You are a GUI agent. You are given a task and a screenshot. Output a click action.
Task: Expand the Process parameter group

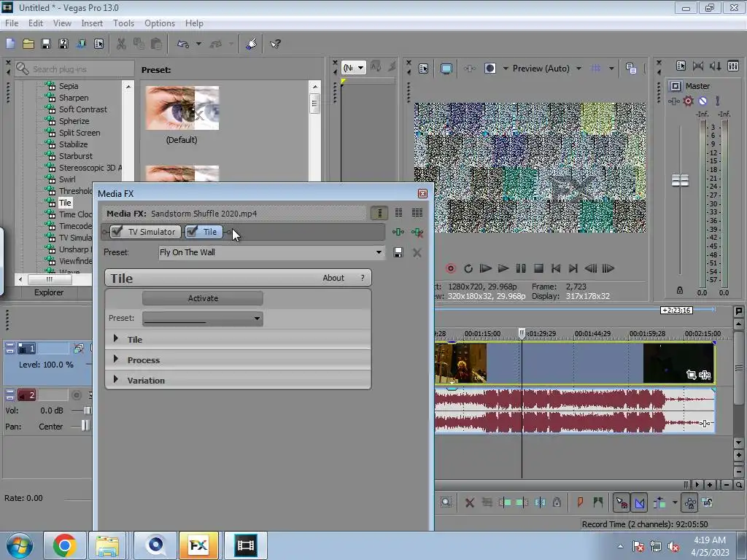(116, 359)
